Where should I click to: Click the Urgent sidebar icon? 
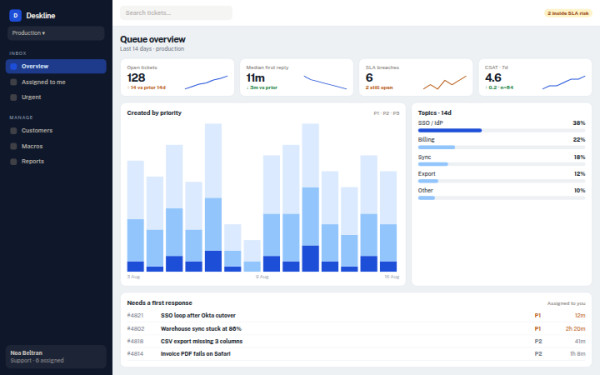tap(13, 97)
